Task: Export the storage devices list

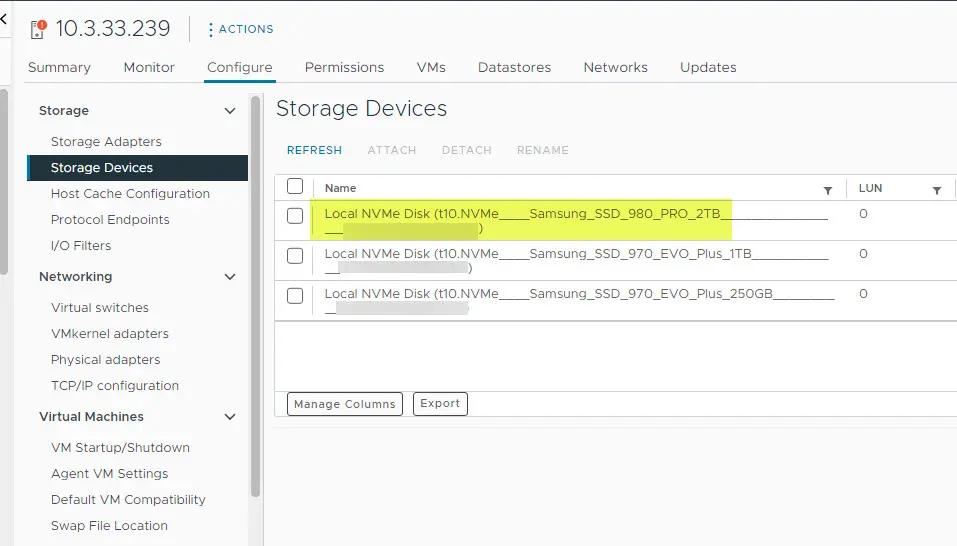Action: point(440,404)
